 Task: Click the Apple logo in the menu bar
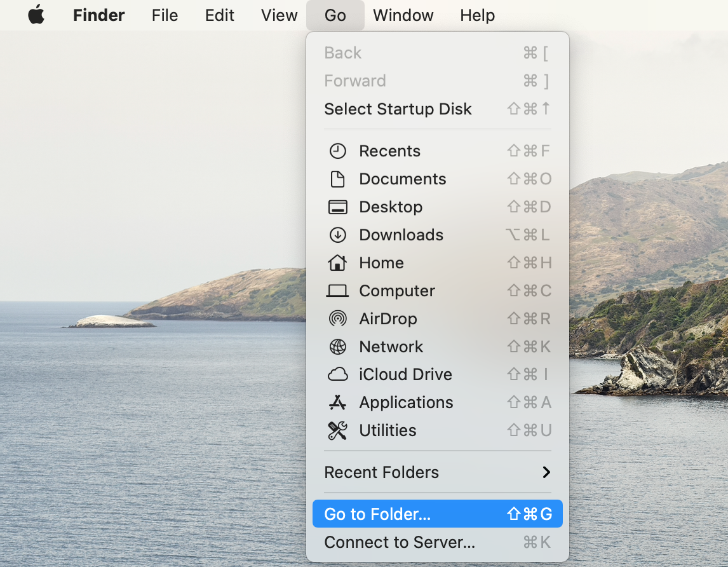pyautogui.click(x=36, y=15)
